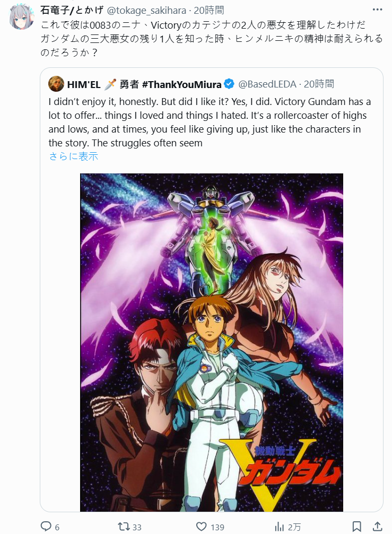392x534 pixels.
Task: Click the quoted tweet's 20時間 timestamp
Action: 319,84
